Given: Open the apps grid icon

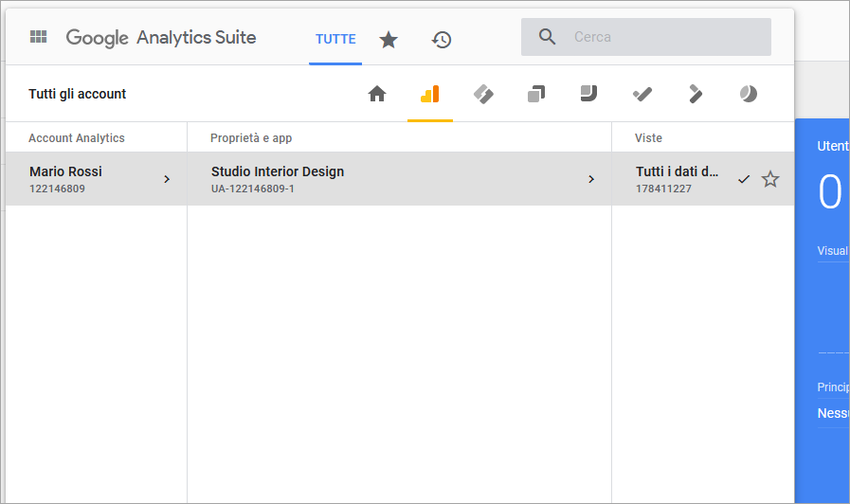Looking at the screenshot, I should (x=38, y=37).
